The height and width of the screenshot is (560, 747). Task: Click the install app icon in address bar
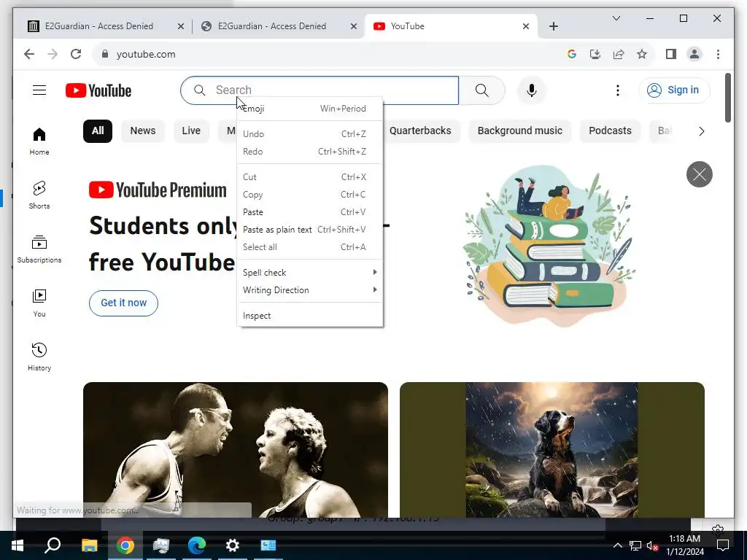(595, 54)
